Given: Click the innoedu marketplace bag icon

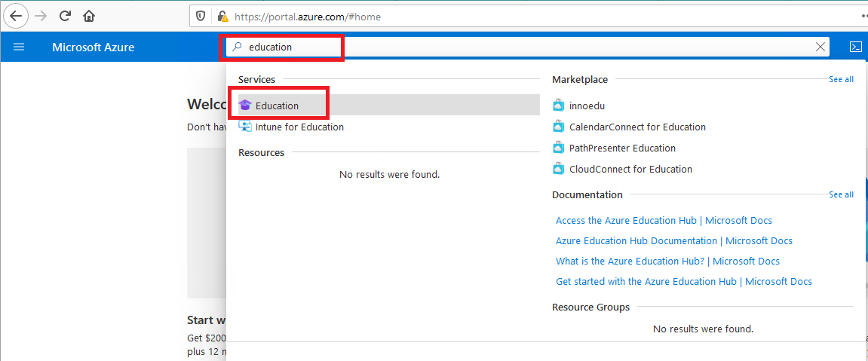Looking at the screenshot, I should (559, 106).
